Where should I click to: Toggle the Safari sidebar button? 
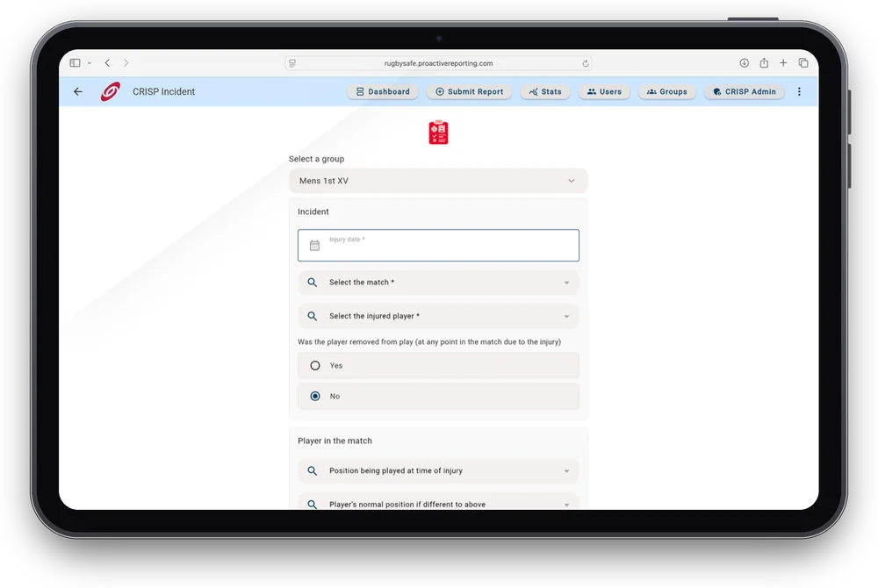tap(75, 62)
